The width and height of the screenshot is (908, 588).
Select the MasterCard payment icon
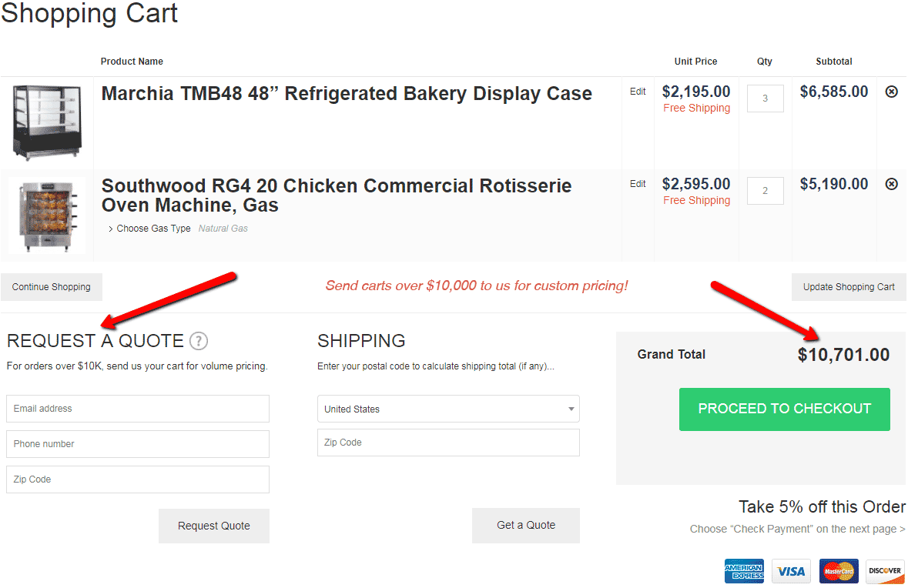(x=839, y=571)
